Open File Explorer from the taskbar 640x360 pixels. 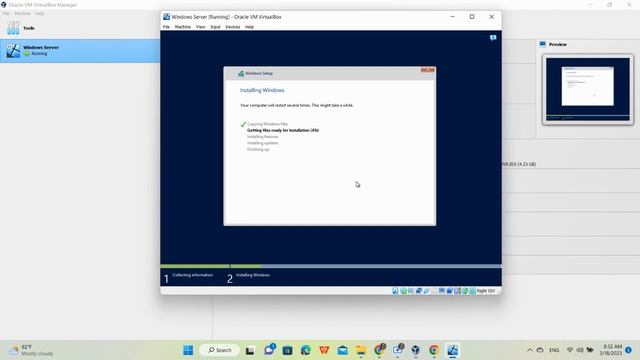(x=361, y=350)
